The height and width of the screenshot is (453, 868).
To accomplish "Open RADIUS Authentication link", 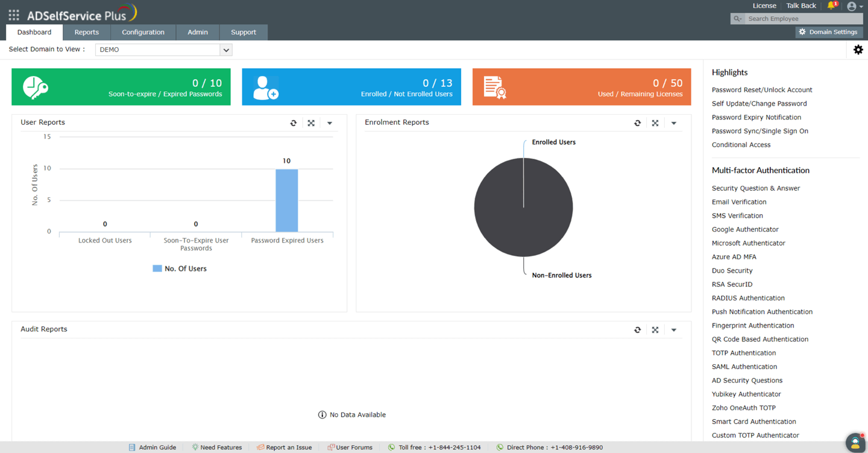I will (748, 298).
